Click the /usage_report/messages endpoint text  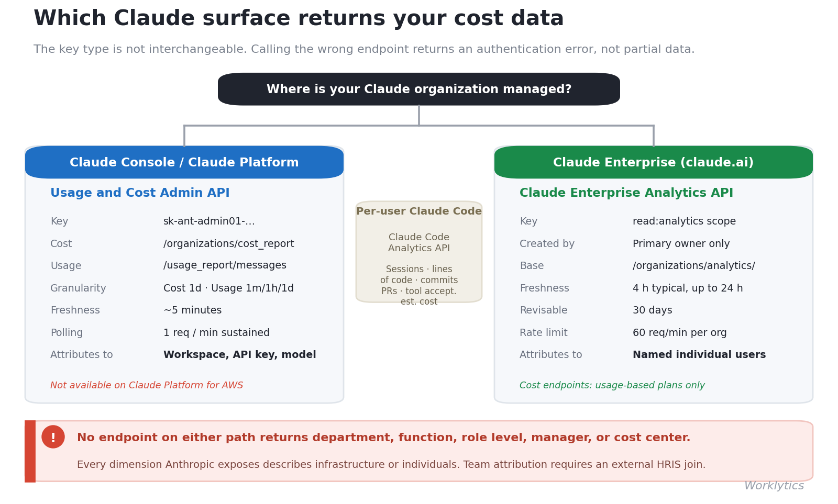pyautogui.click(x=225, y=266)
